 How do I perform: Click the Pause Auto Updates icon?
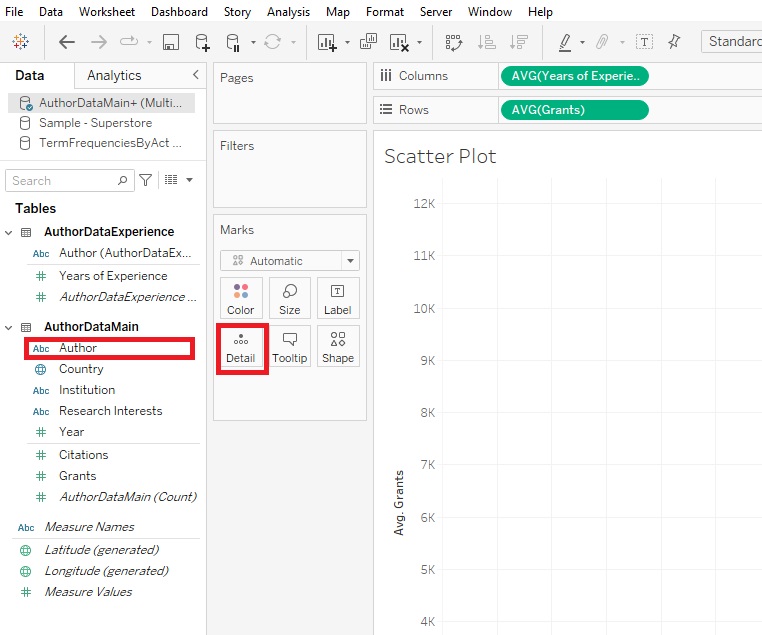click(233, 42)
